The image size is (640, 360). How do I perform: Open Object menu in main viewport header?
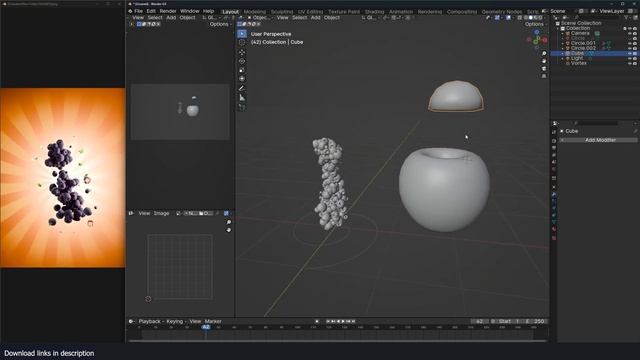click(x=331, y=18)
